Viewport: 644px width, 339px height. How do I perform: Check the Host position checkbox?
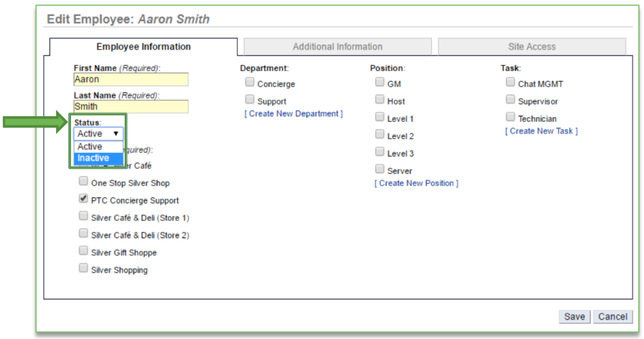coord(379,100)
